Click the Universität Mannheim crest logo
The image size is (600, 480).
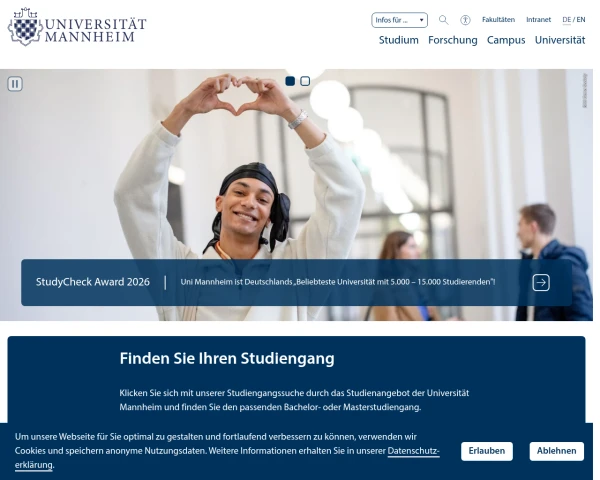(25, 27)
